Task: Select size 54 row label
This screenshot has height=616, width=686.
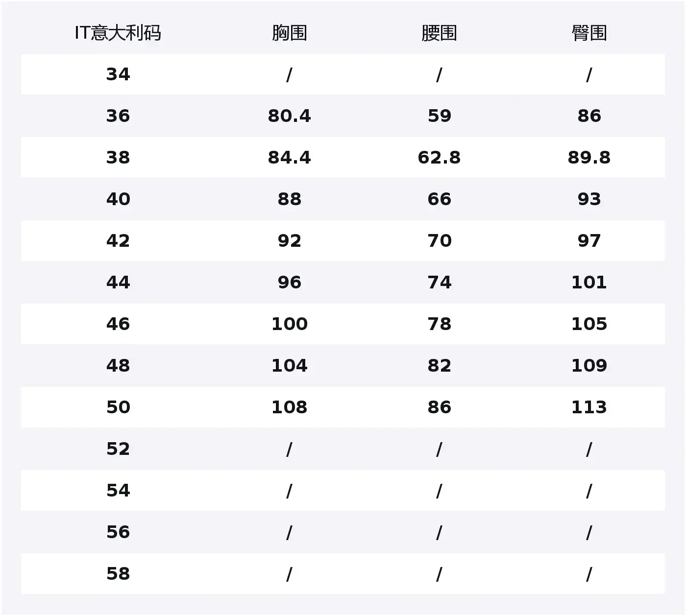Action: [x=118, y=491]
